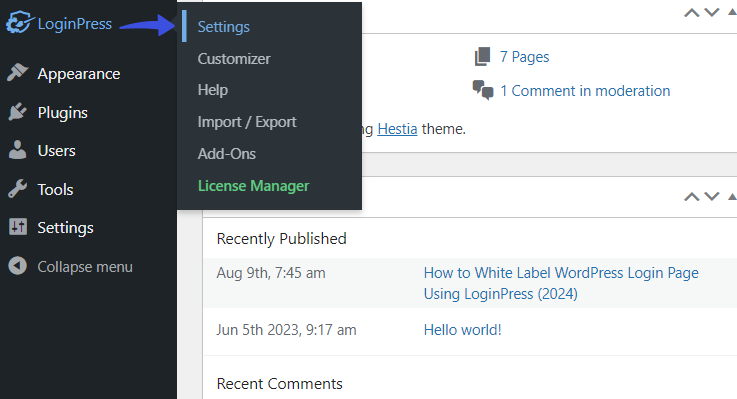Click the Collapse menu arrow icon
Image resolution: width=737 pixels, height=399 pixels.
point(18,266)
